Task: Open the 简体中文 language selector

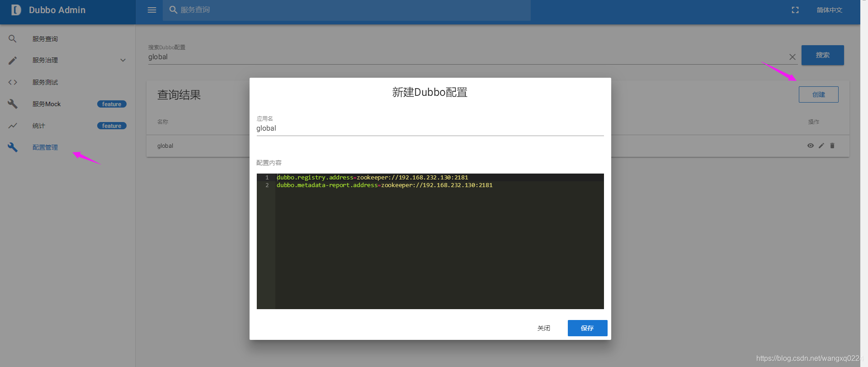Action: 829,10
